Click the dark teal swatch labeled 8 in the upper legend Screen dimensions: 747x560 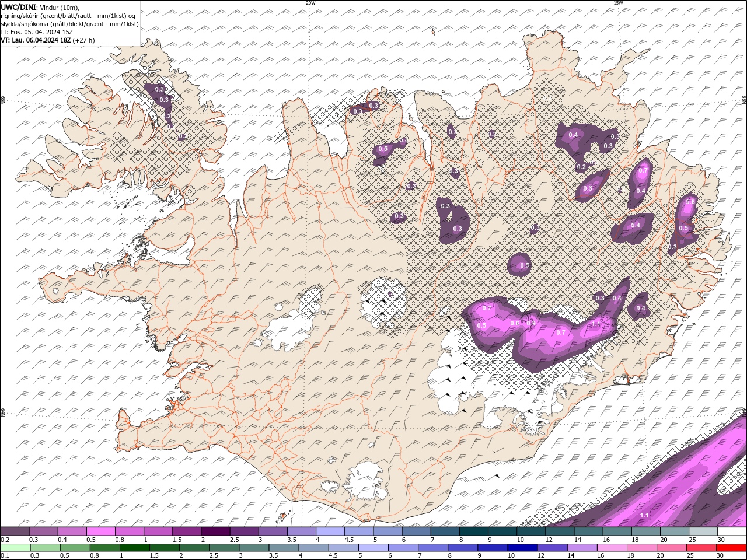point(474,531)
